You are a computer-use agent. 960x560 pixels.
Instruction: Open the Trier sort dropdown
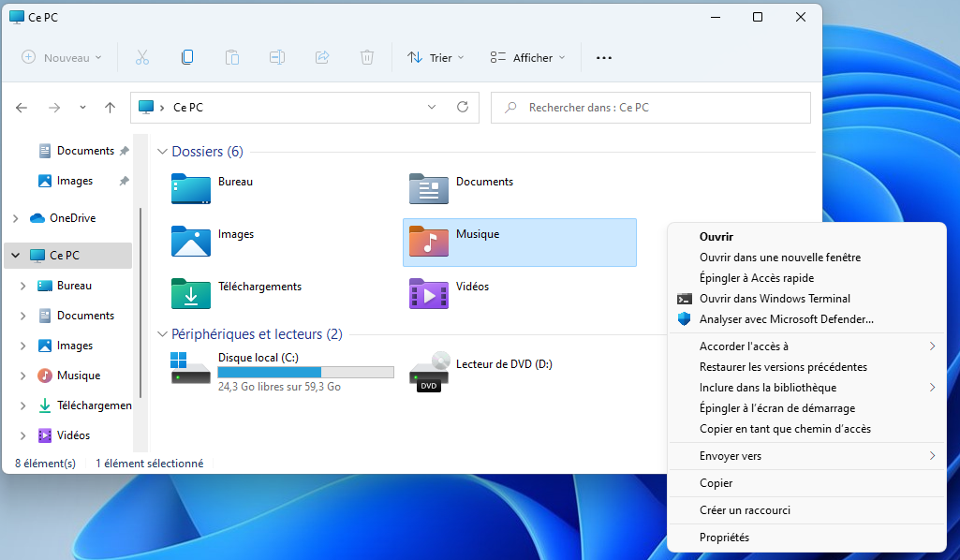[x=436, y=58]
